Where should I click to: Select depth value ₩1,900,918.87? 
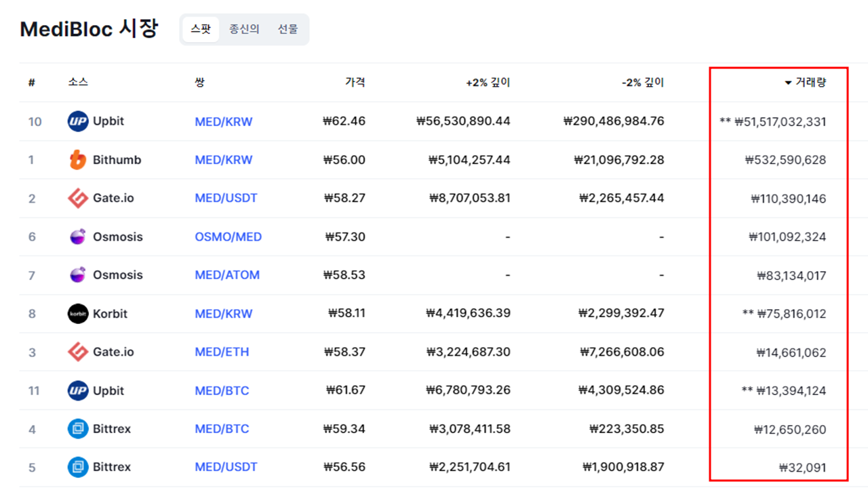coord(623,467)
